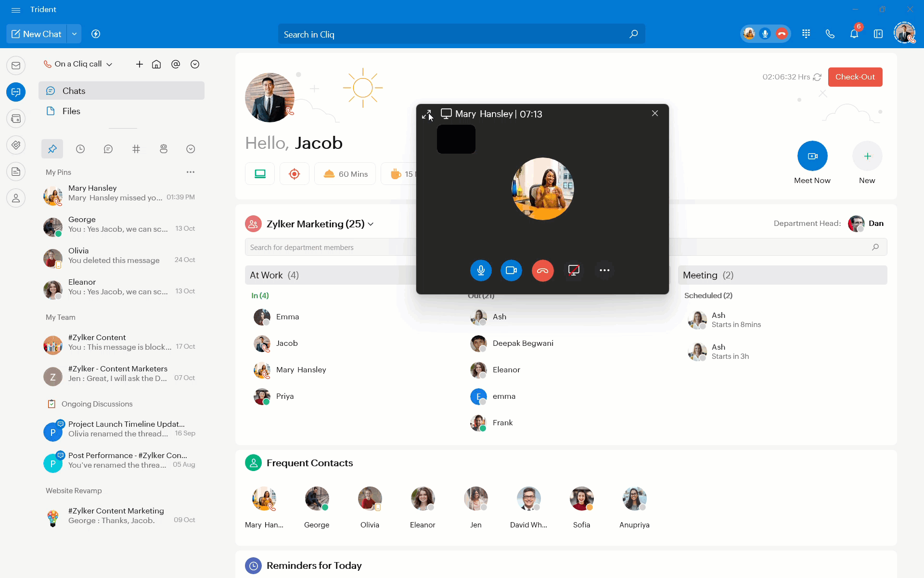The width and height of the screenshot is (924, 578).
Task: Select the Chats menu item
Action: click(74, 91)
